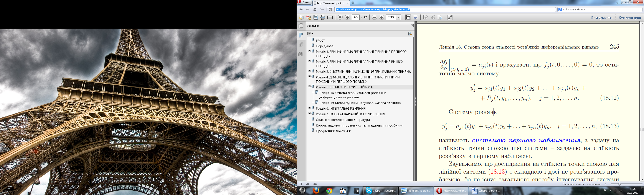Go back in Opera history

[x=301, y=10]
